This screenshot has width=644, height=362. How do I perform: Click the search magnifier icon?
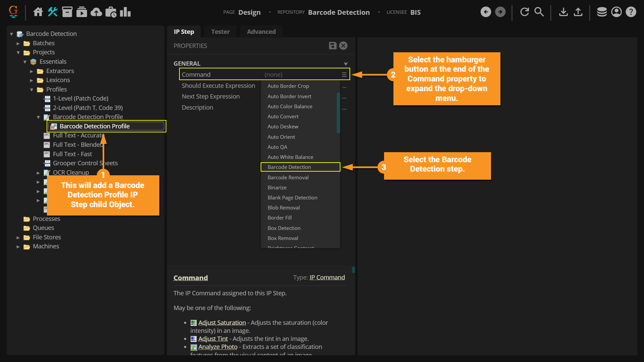pyautogui.click(x=539, y=12)
